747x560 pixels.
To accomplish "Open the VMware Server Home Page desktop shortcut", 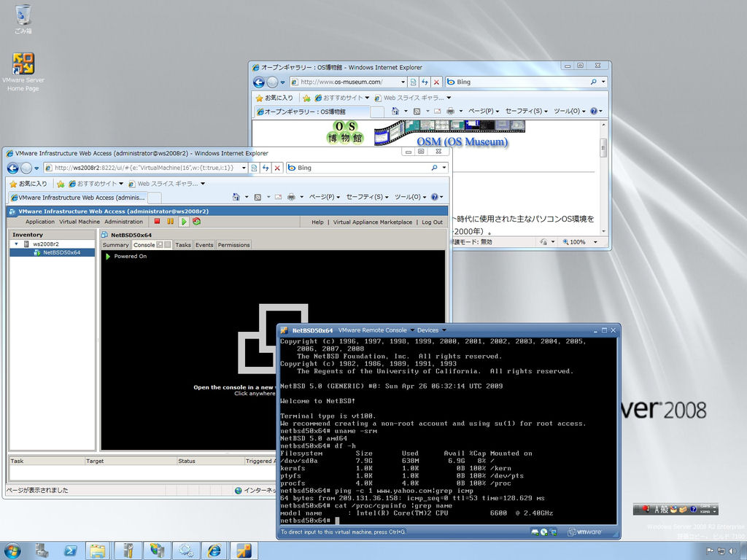I will coord(23,71).
